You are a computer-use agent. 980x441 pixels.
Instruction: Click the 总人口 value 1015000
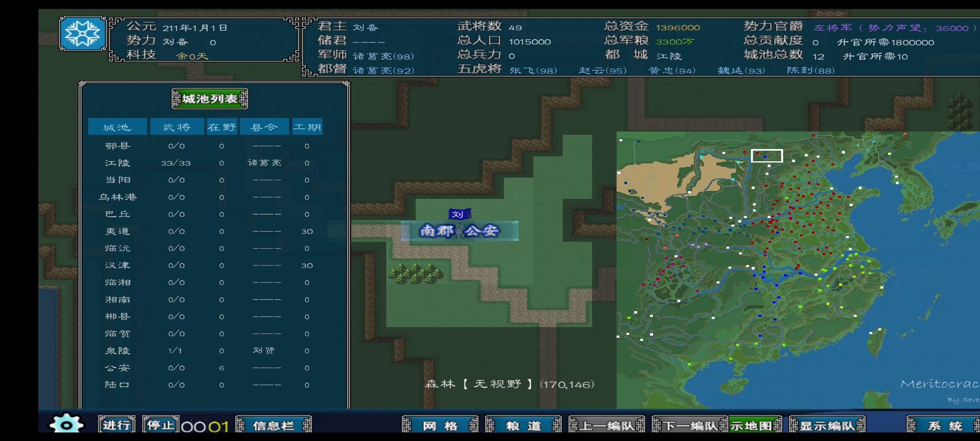530,42
